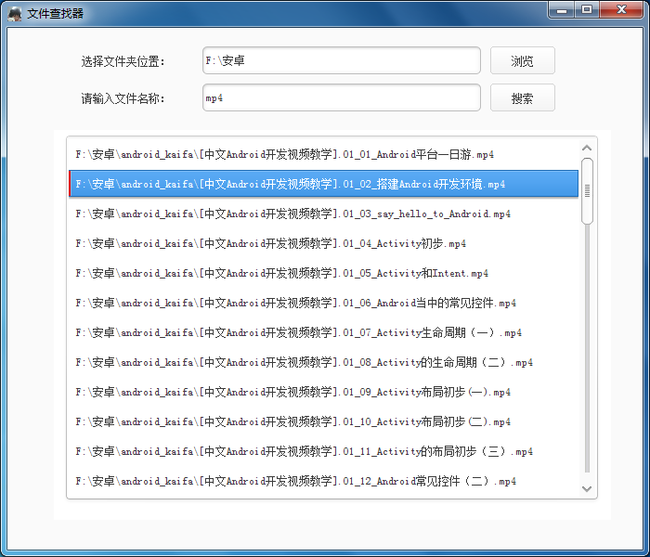Select result 01_09_Activity布局初步(一).mp4
This screenshot has height=557, width=650.
tap(323, 392)
